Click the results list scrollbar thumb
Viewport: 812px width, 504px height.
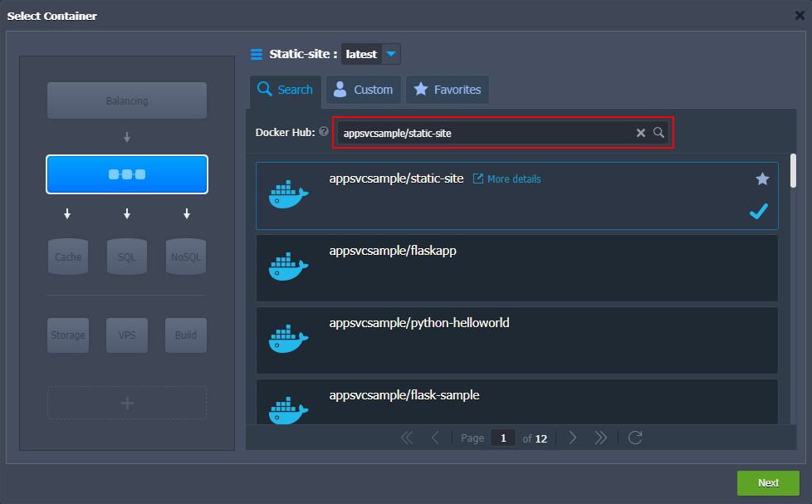tap(793, 170)
